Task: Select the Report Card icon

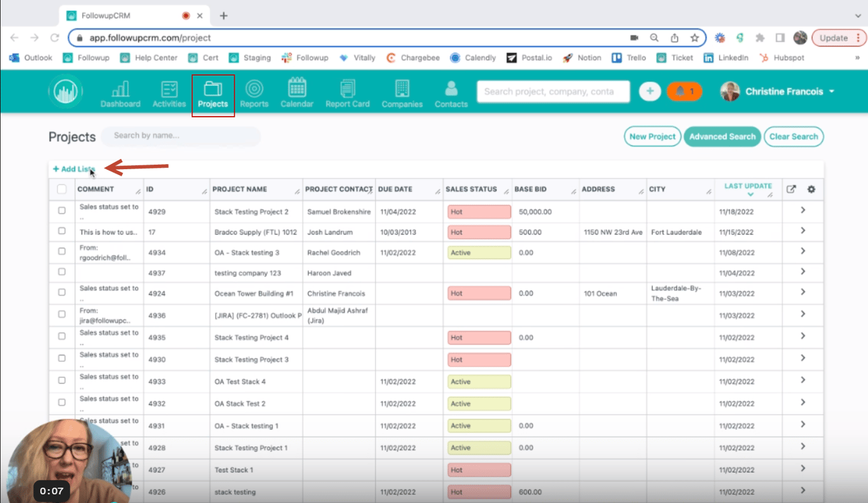Action: click(348, 92)
